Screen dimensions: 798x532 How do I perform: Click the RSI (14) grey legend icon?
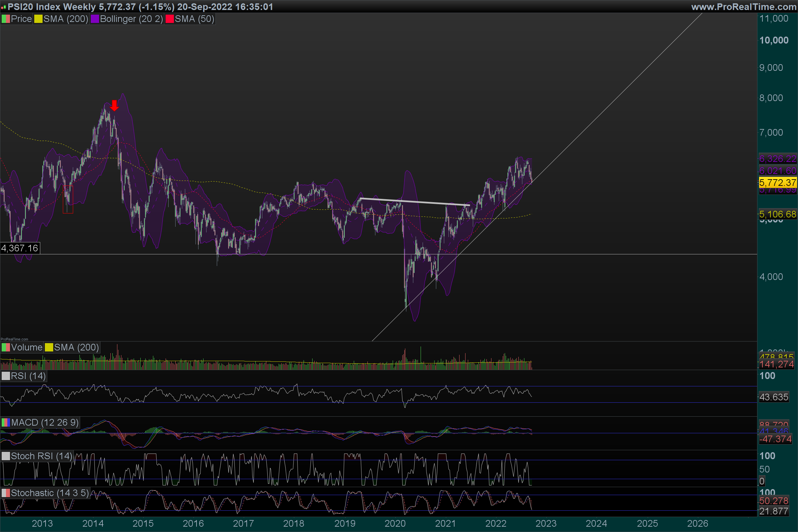(x=6, y=376)
